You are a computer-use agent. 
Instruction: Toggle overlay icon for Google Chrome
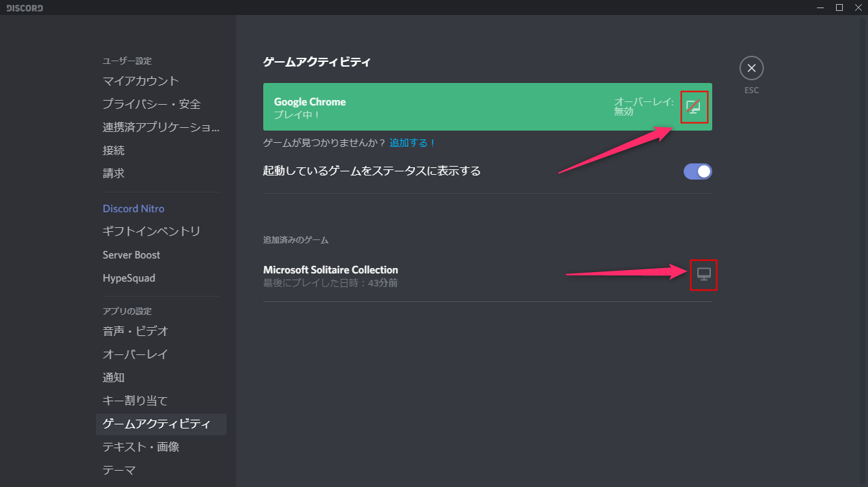(693, 107)
